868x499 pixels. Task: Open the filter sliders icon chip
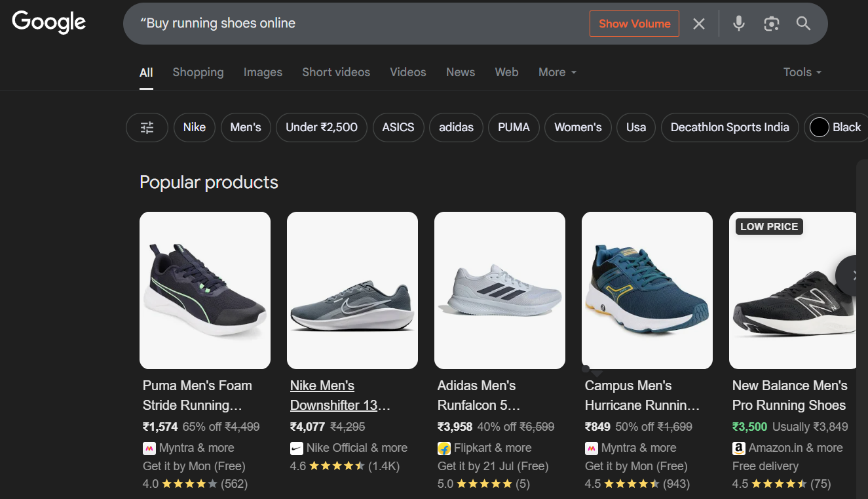[147, 127]
